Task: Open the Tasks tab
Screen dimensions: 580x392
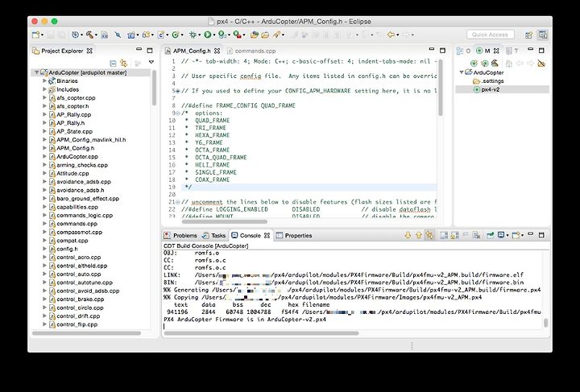Action: (213, 235)
